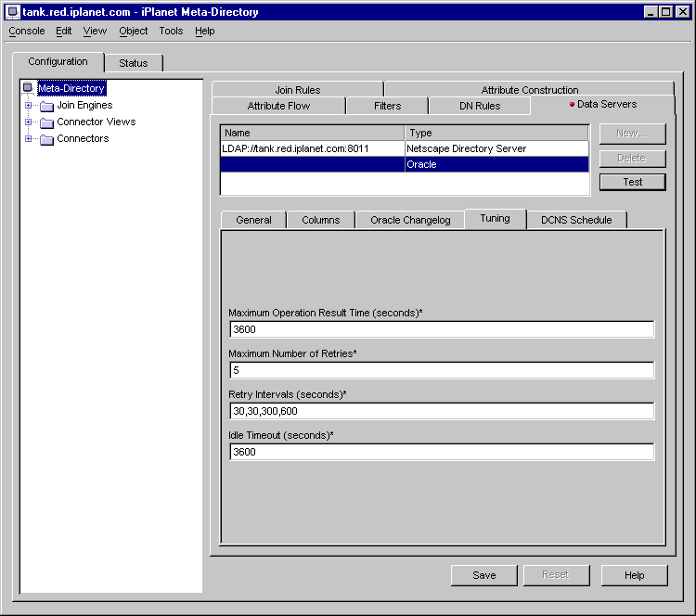This screenshot has height=616, width=696.
Task: Click the Maximum Operation Result Time field
Action: (442, 329)
